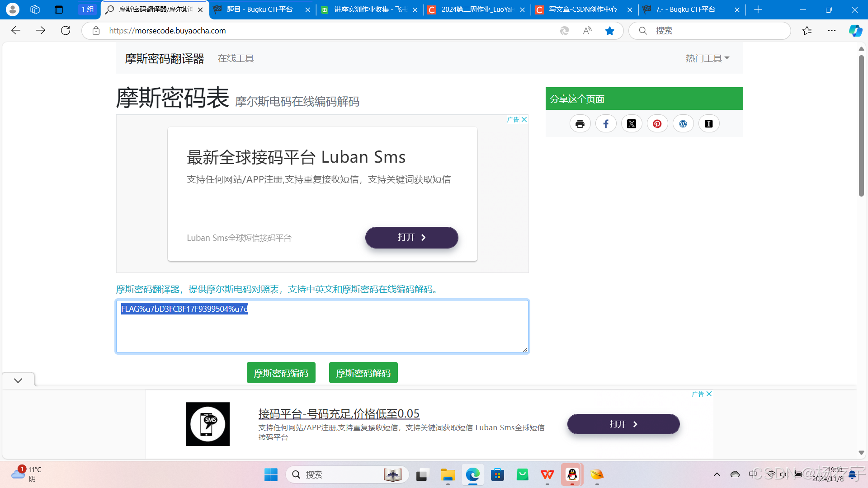The width and height of the screenshot is (868, 488).
Task: Open the Pinterest share icon
Action: [x=657, y=123]
